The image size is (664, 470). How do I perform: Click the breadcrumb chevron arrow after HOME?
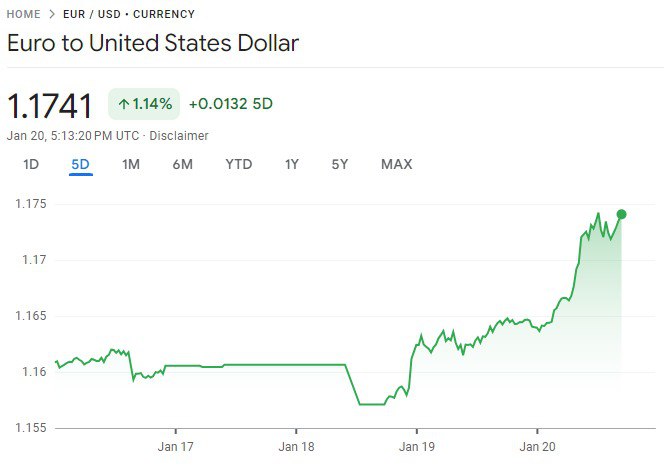[x=51, y=15]
